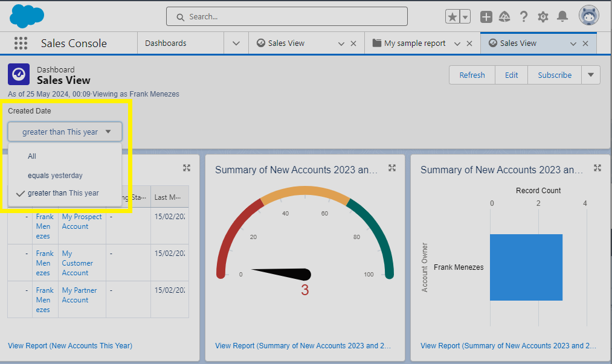Image resolution: width=612 pixels, height=364 pixels.
Task: Click the Dashboard gauge icon beside Sales View title
Action: tap(19, 74)
